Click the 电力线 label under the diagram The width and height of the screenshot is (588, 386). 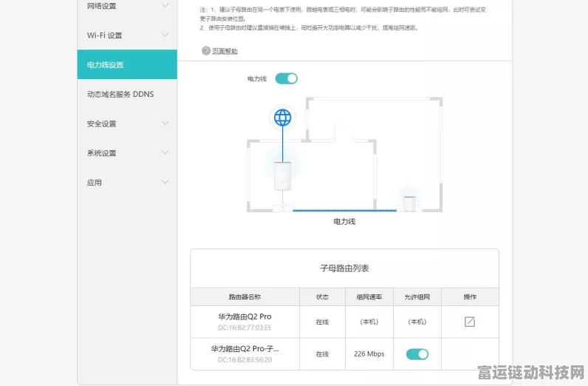tap(344, 222)
